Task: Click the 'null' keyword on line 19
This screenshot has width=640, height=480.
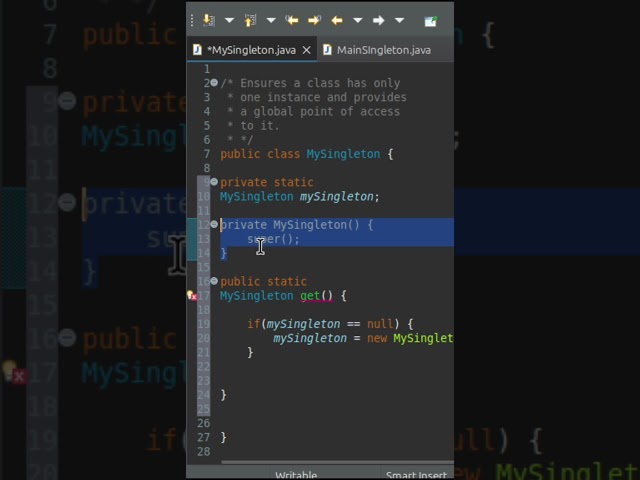Action: point(380,324)
